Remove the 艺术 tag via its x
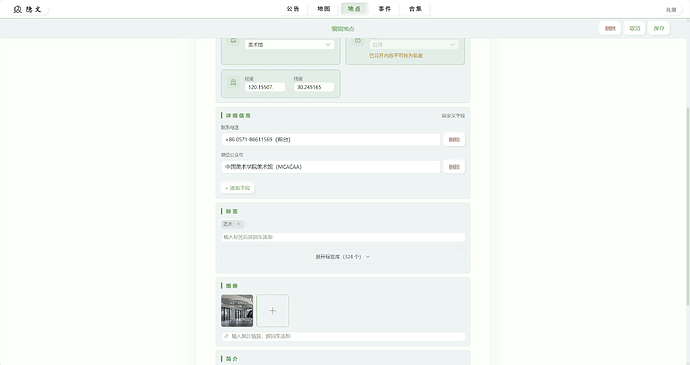 coord(239,224)
